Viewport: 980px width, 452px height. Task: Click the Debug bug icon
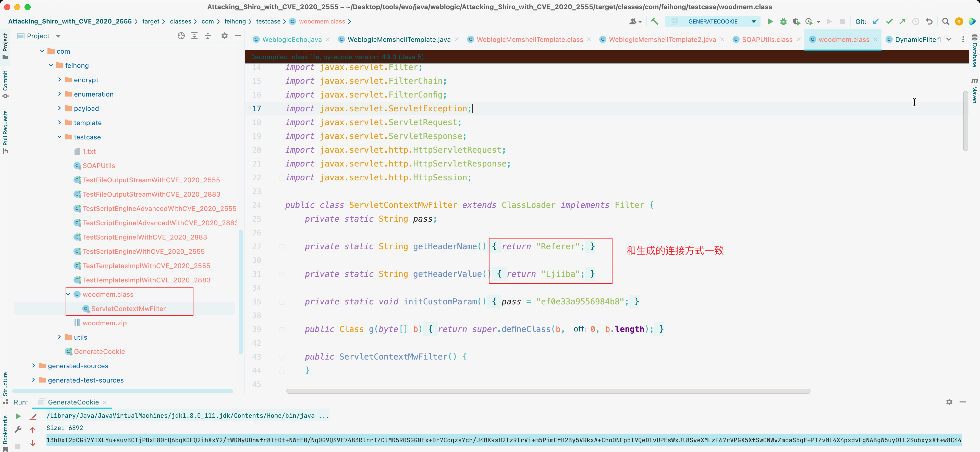(x=783, y=22)
